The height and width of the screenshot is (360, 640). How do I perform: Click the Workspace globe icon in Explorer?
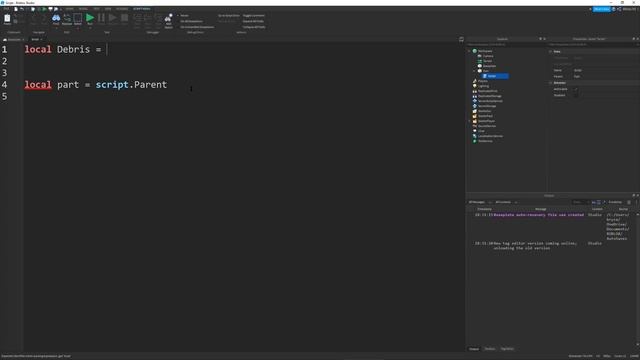click(475, 51)
